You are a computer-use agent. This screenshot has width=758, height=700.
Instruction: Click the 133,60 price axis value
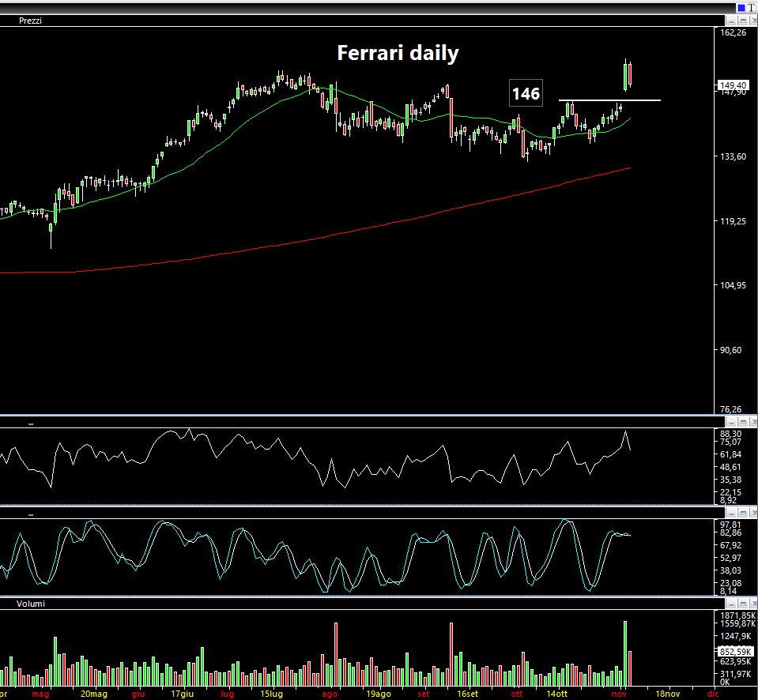tap(733, 156)
